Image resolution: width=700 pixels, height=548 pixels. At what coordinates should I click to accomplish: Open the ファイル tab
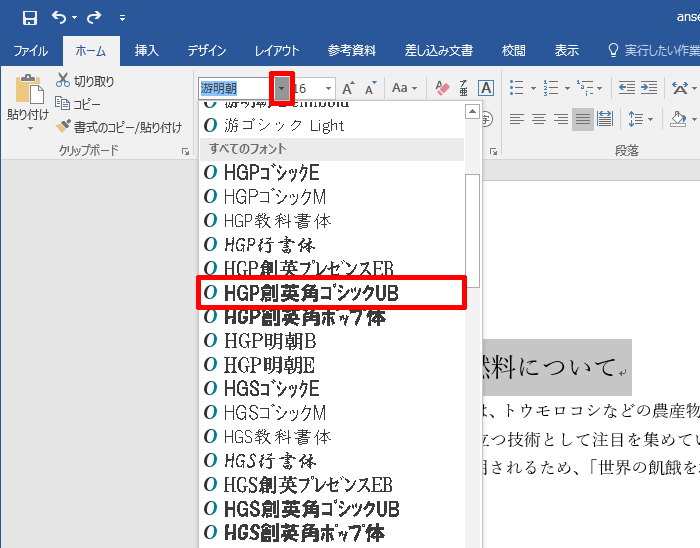30,51
